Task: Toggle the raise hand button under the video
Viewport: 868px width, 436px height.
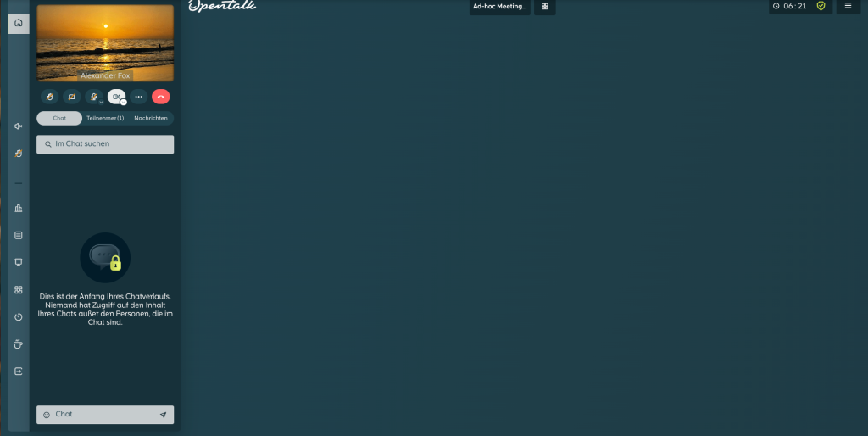Action: 49,97
